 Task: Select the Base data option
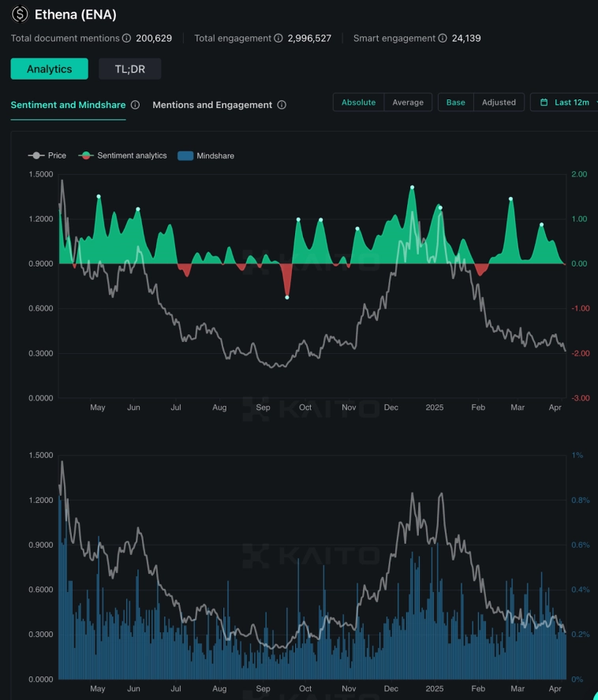(455, 102)
